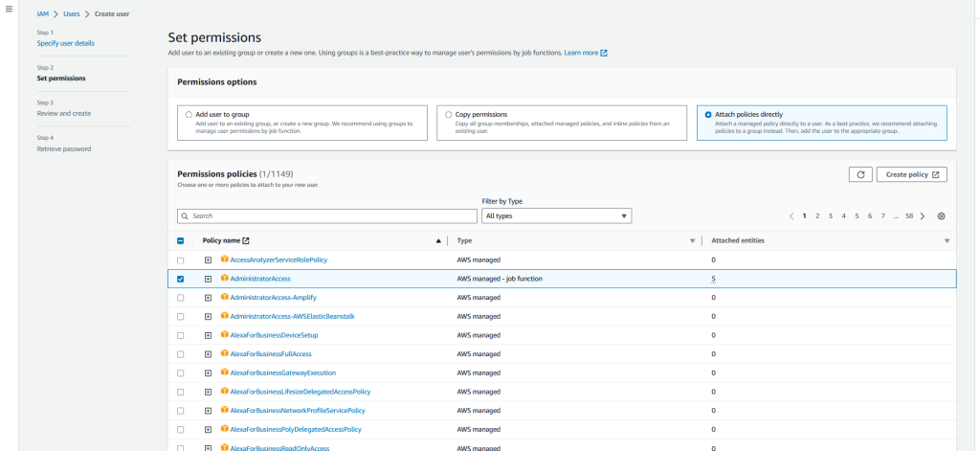Image resolution: width=980 pixels, height=451 pixels.
Task: Expand the AdministratorAccess-Amplify policy details
Action: tap(208, 298)
